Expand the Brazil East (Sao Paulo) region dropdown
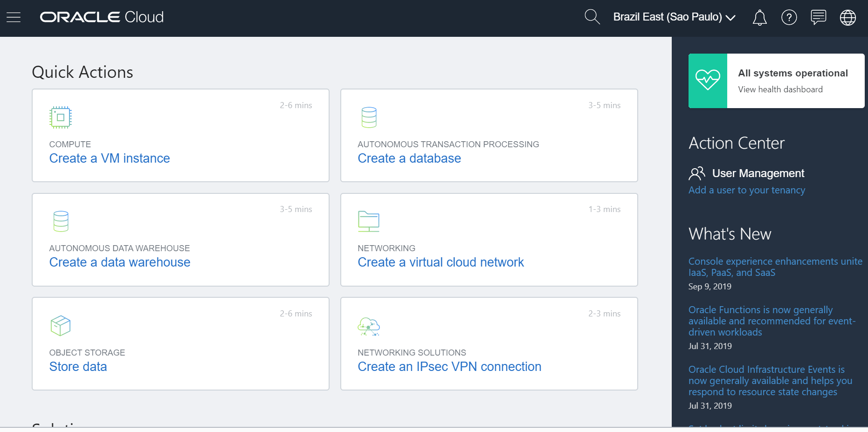The width and height of the screenshot is (868, 432). [674, 17]
